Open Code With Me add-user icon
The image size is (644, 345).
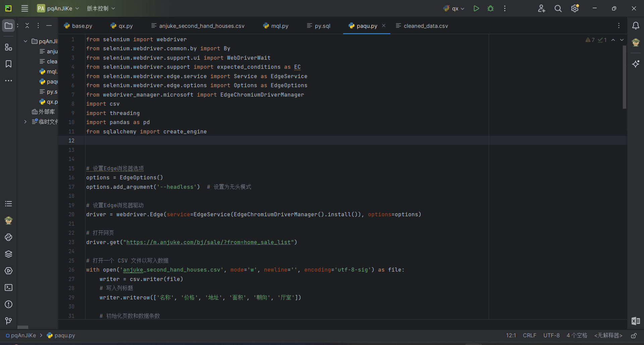point(541,8)
